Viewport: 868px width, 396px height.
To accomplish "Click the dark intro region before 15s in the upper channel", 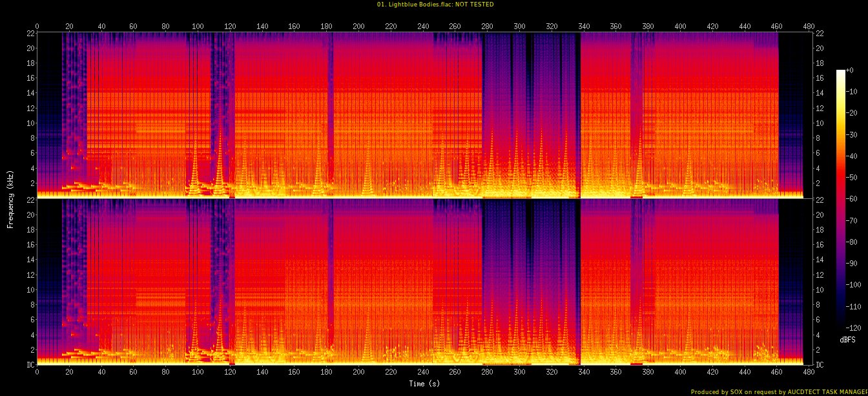I will coord(49,97).
